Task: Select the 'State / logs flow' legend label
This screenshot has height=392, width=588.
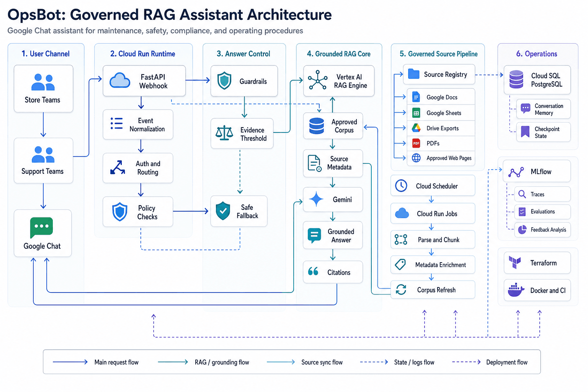Action: coord(414,362)
